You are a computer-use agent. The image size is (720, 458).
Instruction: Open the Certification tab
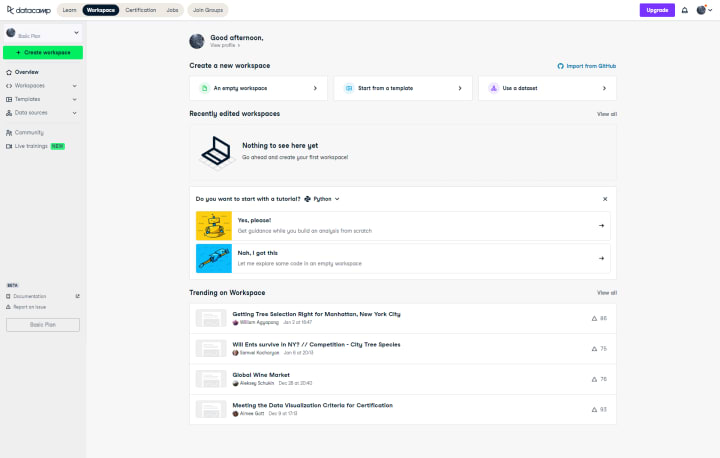coord(141,10)
